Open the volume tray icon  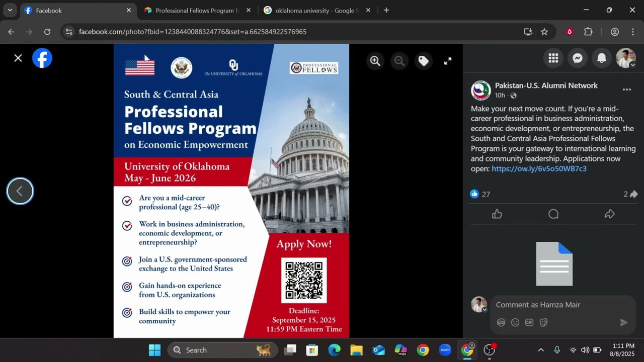click(585, 350)
